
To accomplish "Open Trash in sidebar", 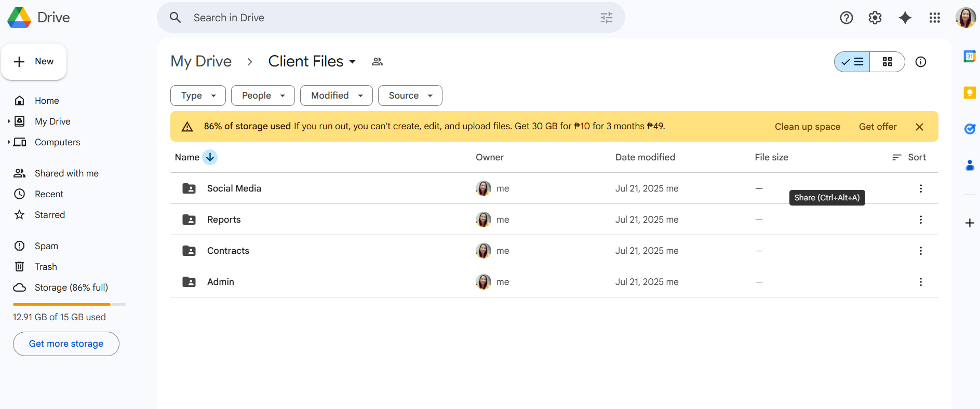I will click(x=46, y=267).
